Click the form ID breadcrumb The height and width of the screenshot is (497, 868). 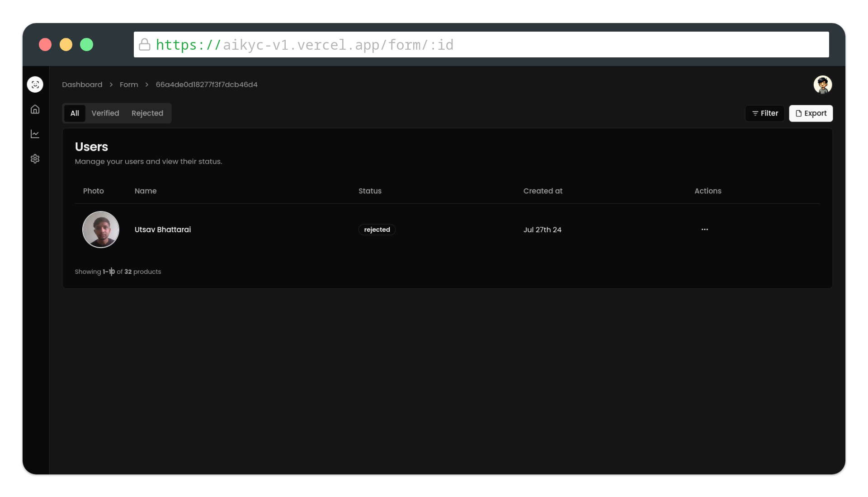click(207, 84)
